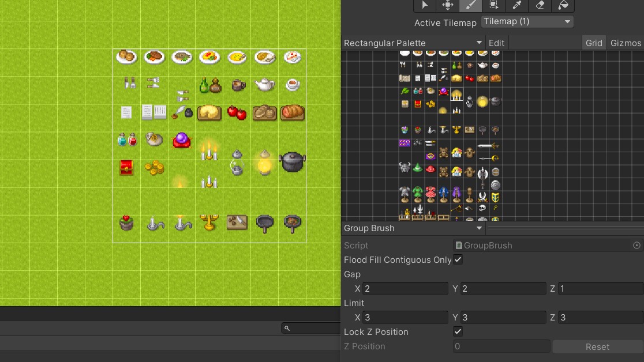Pick a tile with the Picker eyedropper tool
The height and width of the screenshot is (362, 644).
[516, 6]
